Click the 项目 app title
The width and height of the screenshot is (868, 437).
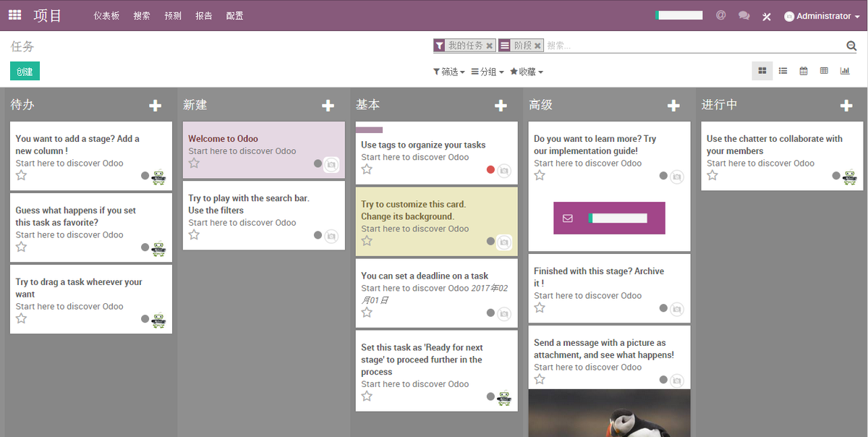(48, 15)
